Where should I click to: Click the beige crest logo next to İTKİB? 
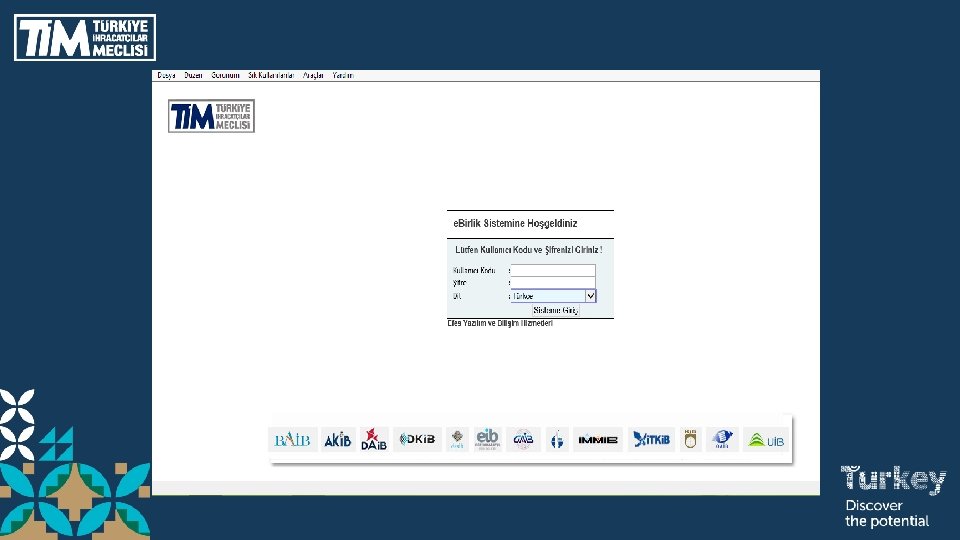(x=691, y=439)
